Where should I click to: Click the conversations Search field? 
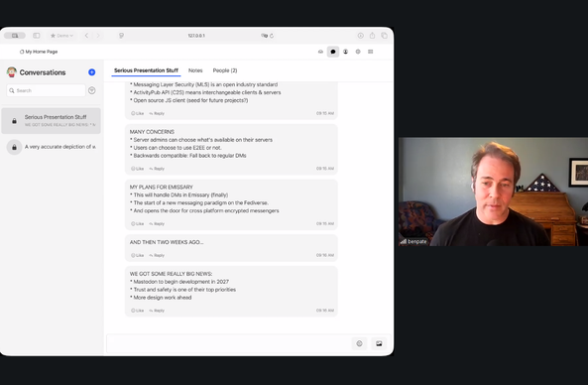tap(47, 90)
